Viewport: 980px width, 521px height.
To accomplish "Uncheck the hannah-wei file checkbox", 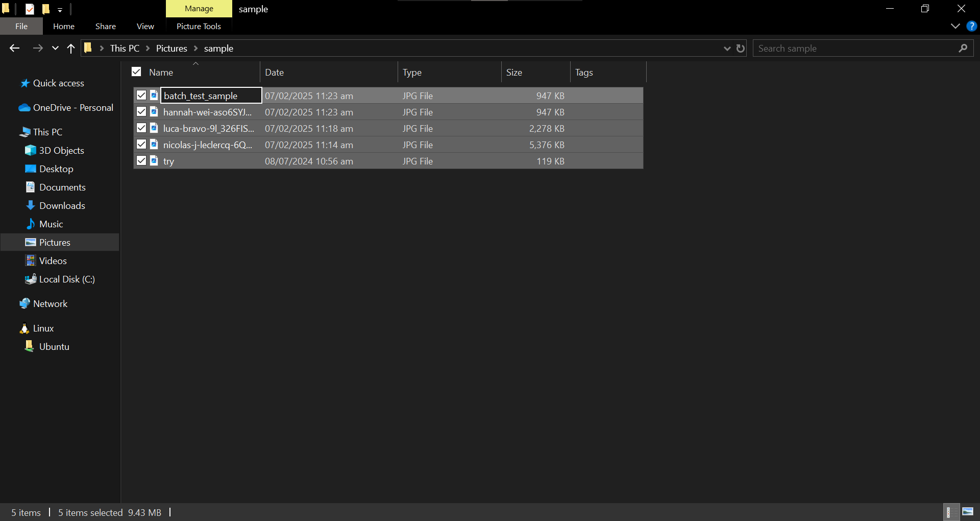I will tap(141, 111).
